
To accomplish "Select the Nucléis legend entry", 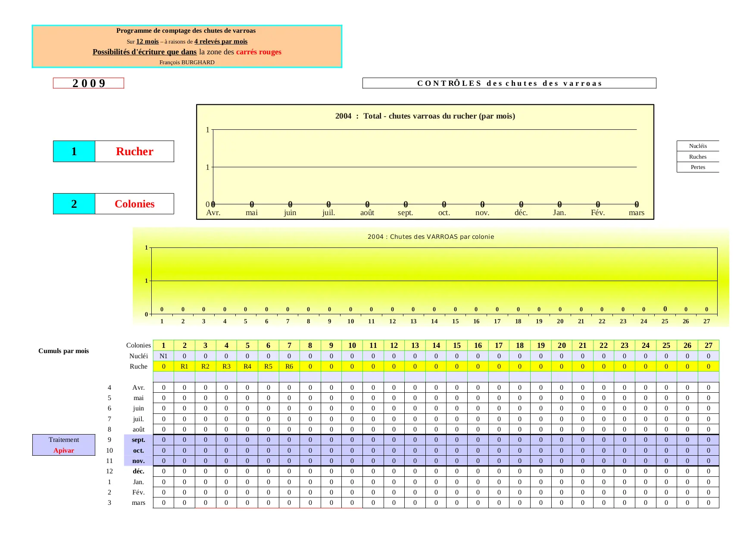I will 697,146.
